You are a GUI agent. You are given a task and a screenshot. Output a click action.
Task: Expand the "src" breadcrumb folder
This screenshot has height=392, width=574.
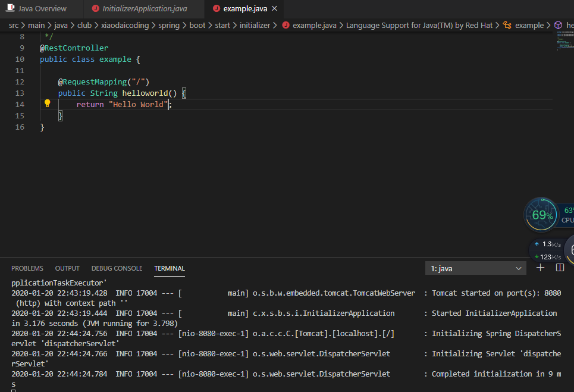(x=13, y=25)
